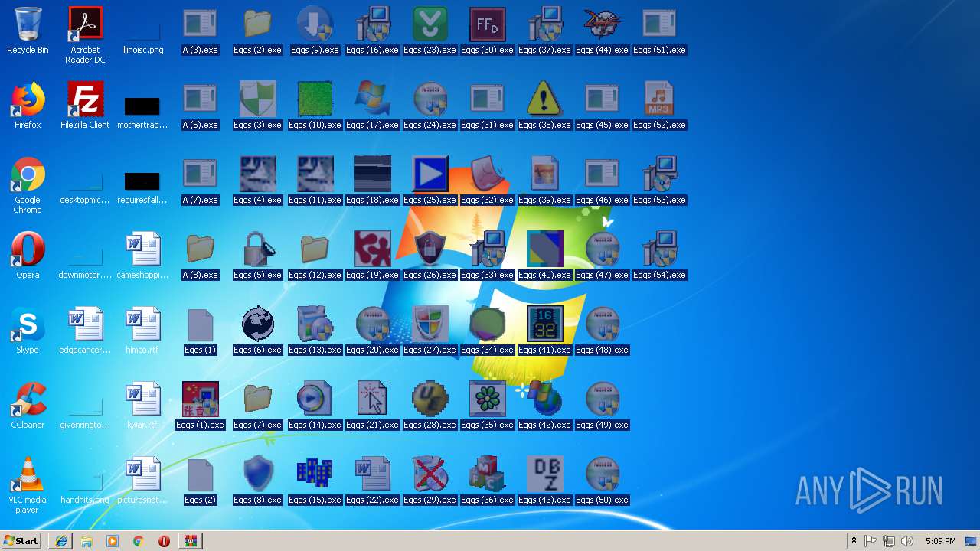
Task: Select Eggs (23).exe green arrow icon
Action: tap(430, 24)
